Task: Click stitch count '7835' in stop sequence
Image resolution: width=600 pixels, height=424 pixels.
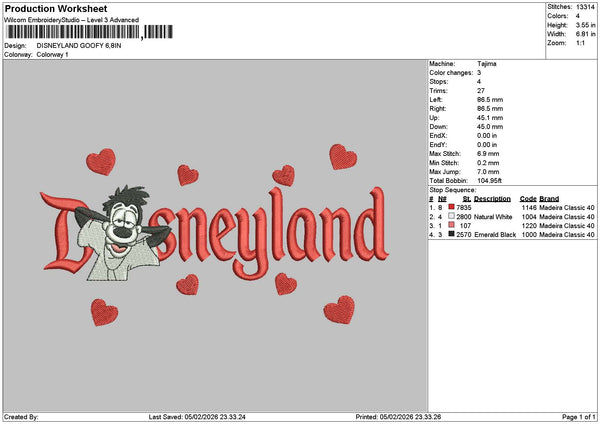Action: (x=464, y=208)
